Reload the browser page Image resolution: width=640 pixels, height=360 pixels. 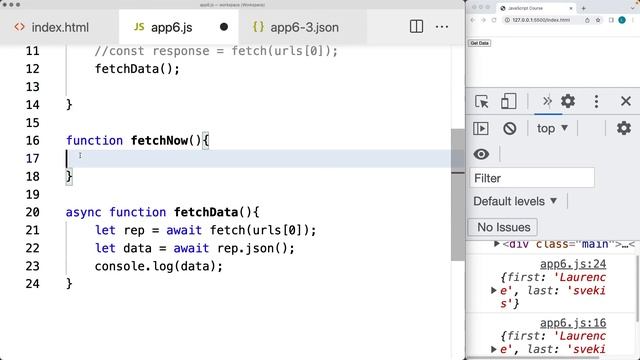494,20
